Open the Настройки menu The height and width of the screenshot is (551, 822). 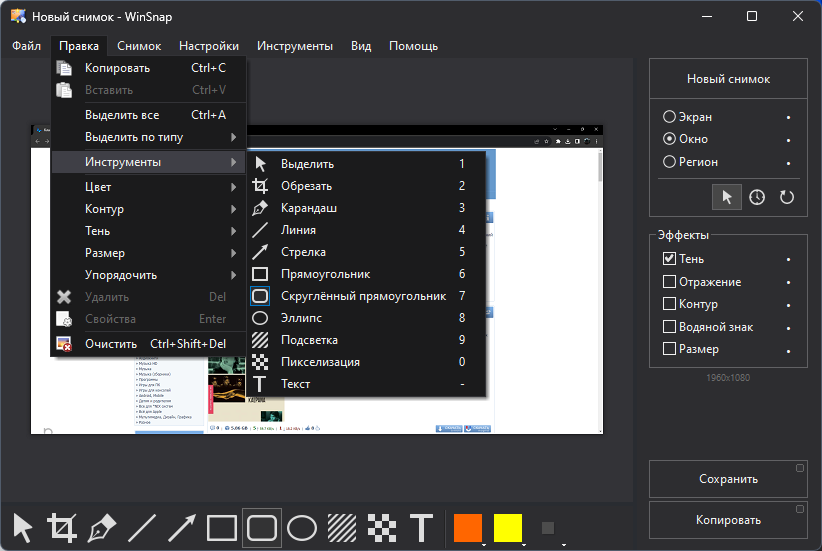(209, 46)
